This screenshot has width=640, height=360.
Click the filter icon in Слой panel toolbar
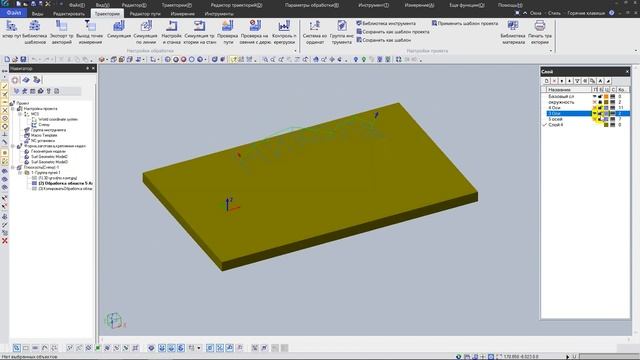tap(577, 81)
